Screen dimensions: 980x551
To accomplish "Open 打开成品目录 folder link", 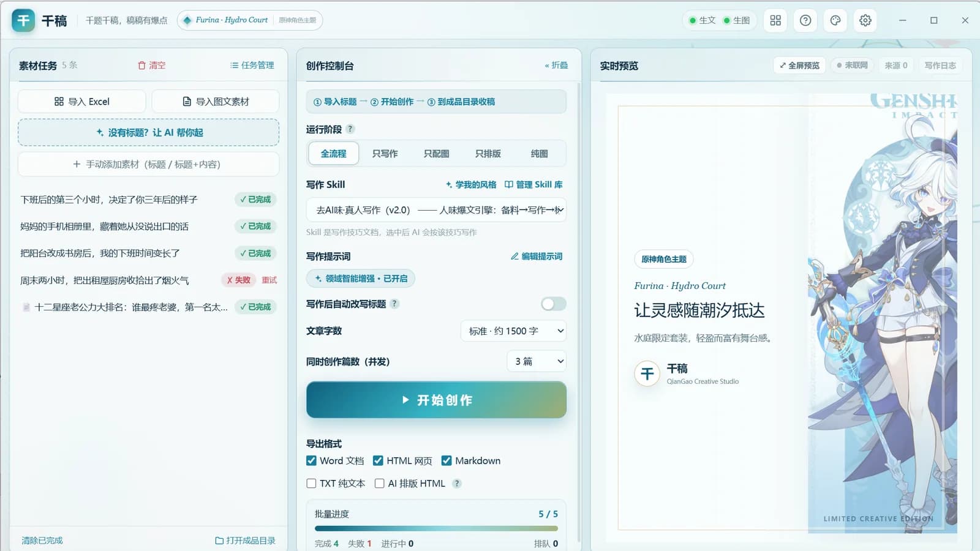I will tap(246, 541).
